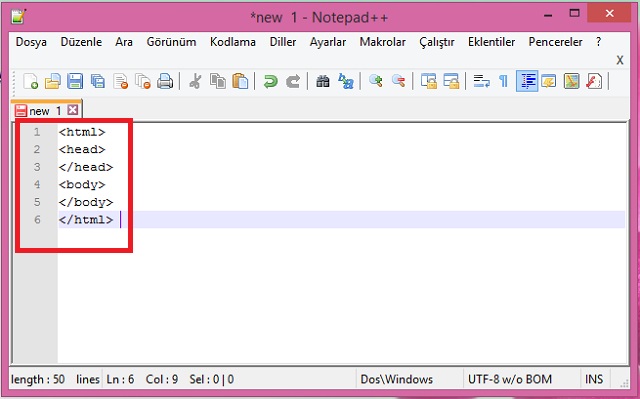The image size is (640, 399).
Task: Click the "Ln : 6" status bar position
Action: 120,379
